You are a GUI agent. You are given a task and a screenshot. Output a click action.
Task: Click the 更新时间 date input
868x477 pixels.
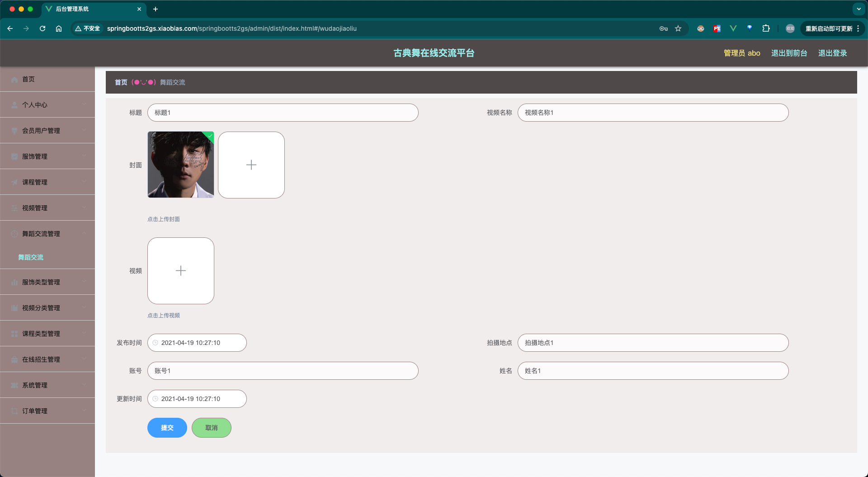[x=197, y=399]
